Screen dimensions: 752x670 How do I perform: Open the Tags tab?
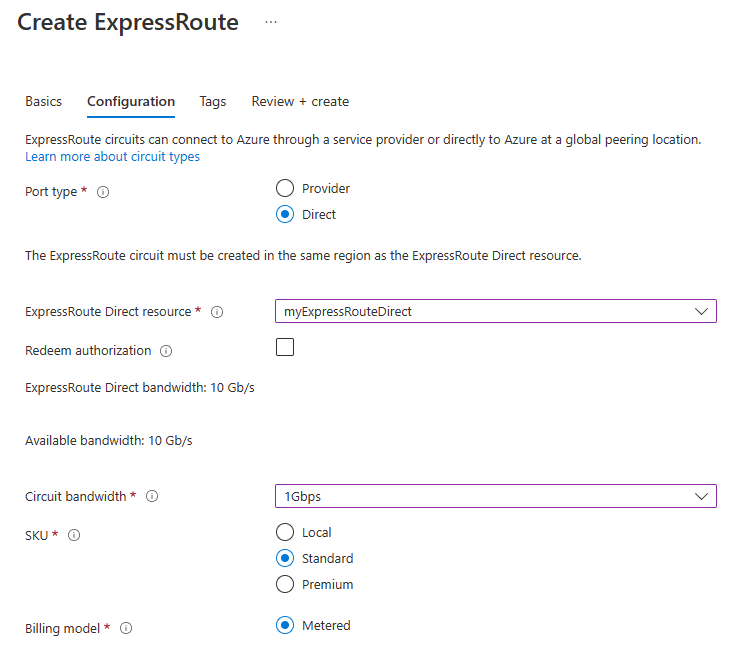click(x=213, y=101)
